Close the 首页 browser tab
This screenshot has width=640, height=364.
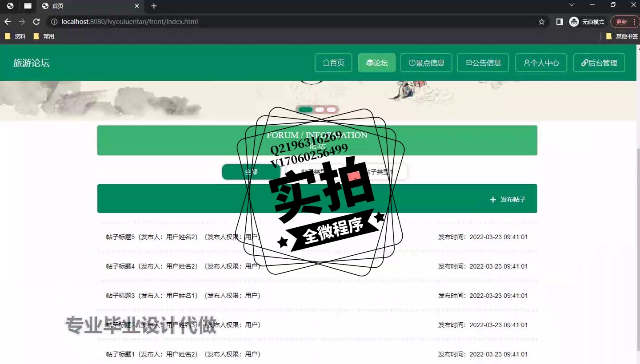pyautogui.click(x=137, y=6)
